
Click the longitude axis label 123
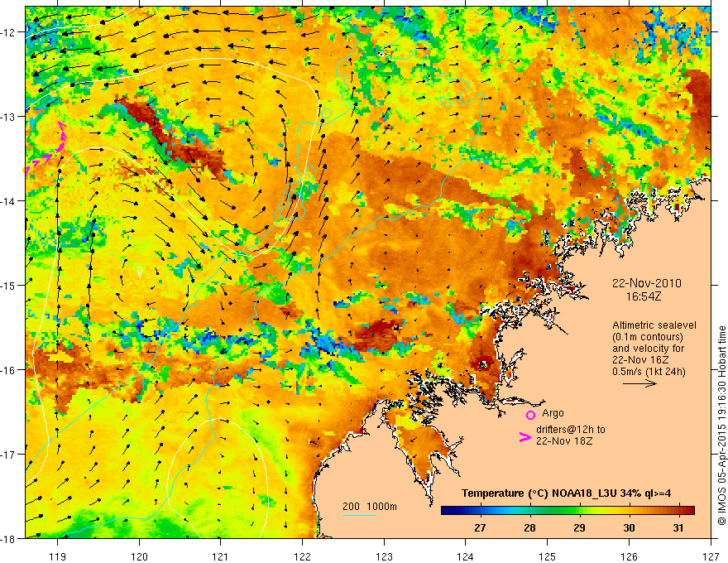384,556
